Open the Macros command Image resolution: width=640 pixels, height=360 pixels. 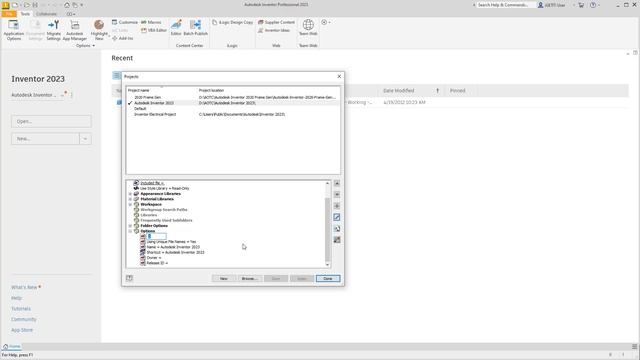click(x=151, y=22)
